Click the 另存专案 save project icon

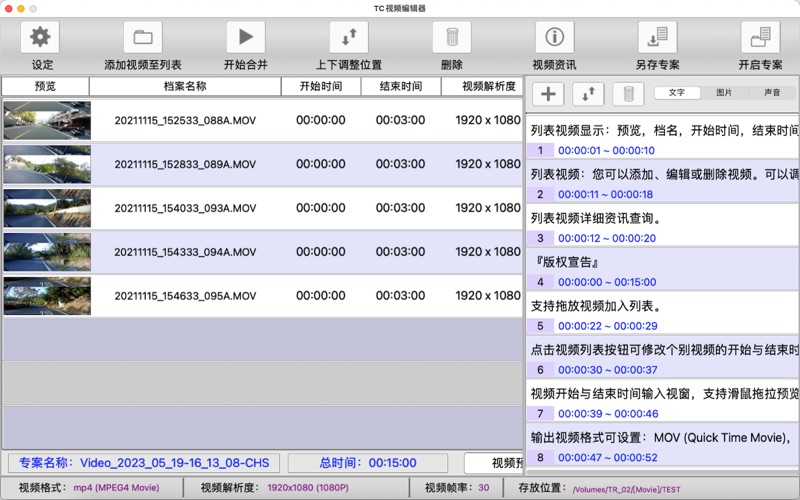pyautogui.click(x=657, y=38)
